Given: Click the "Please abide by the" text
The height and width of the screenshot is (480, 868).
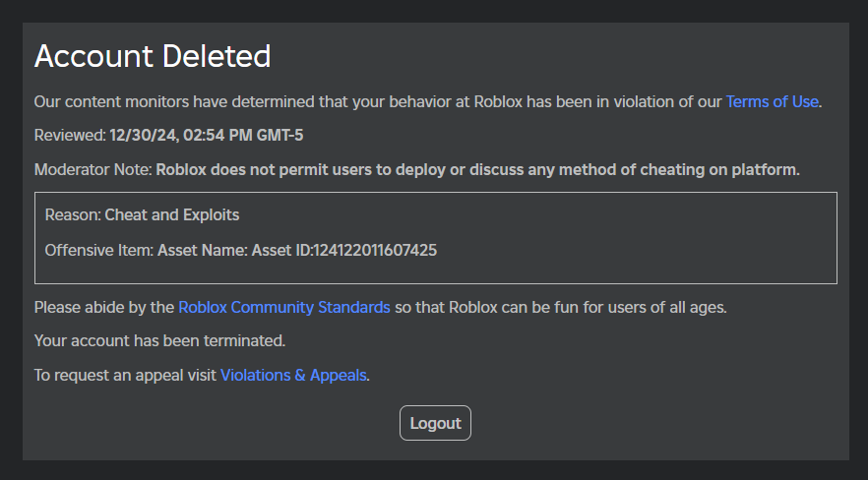Looking at the screenshot, I should (x=104, y=307).
